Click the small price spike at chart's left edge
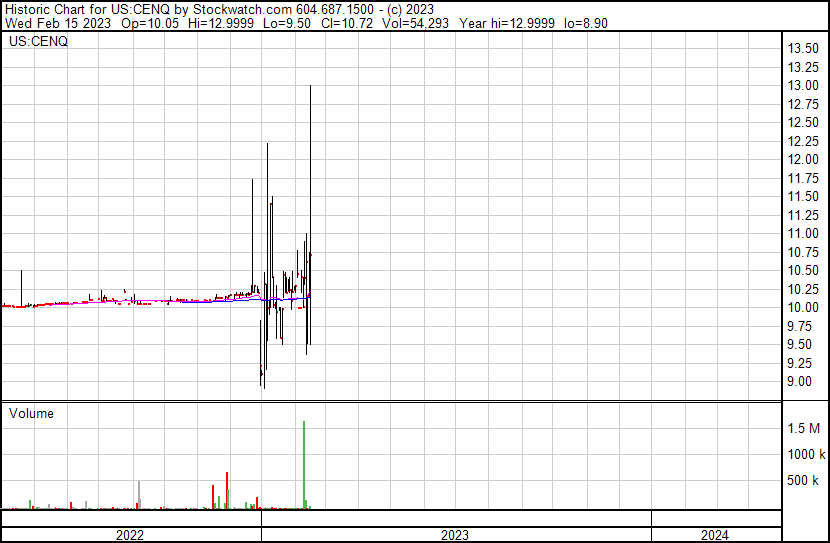 tap(22, 285)
